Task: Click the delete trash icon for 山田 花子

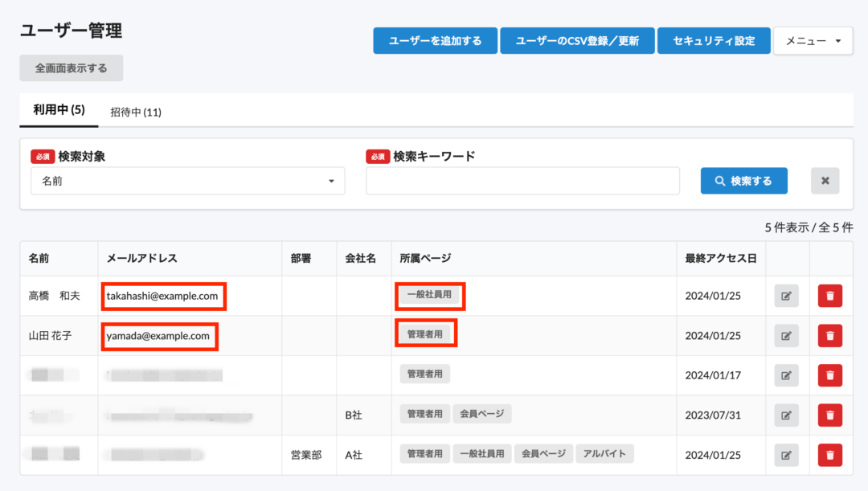Action: pos(829,335)
